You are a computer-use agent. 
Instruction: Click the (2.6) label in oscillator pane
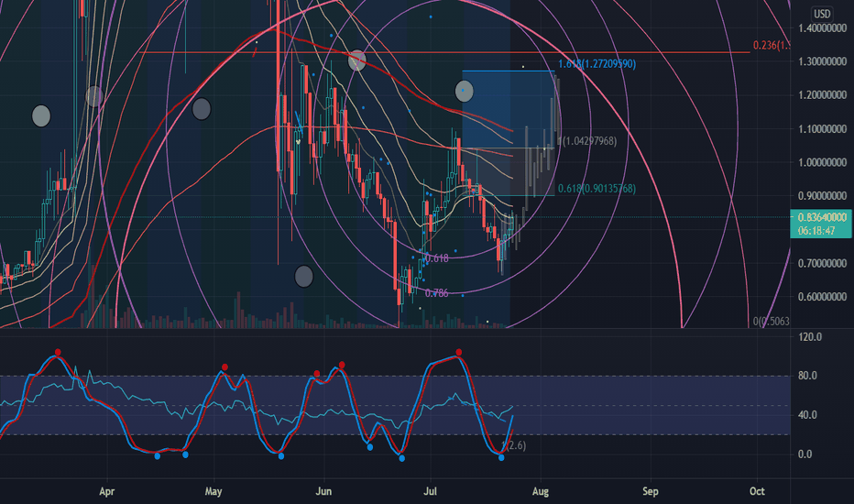[x=514, y=445]
